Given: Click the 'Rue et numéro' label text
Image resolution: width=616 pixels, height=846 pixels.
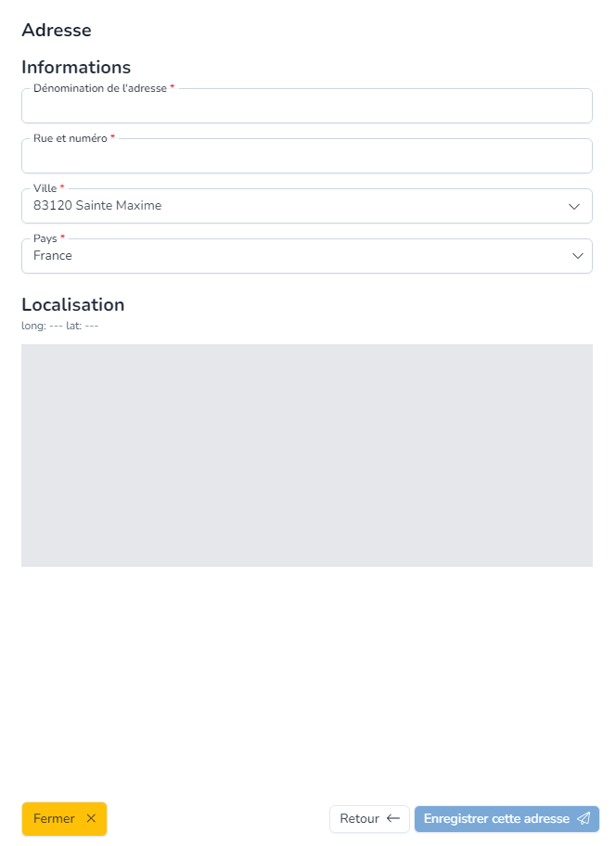Looking at the screenshot, I should tap(70, 138).
